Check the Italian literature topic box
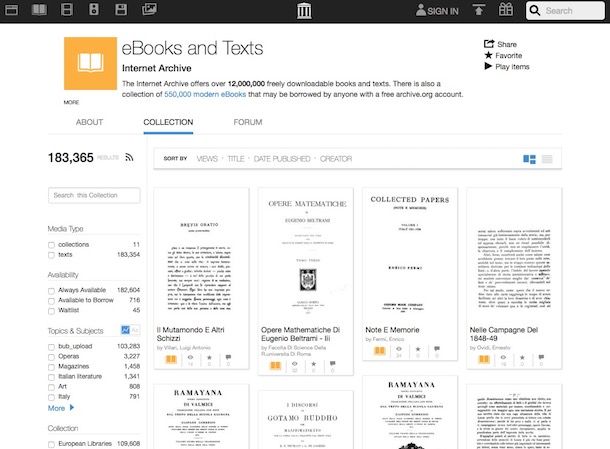Image resolution: width=610 pixels, height=449 pixels. (x=51, y=377)
